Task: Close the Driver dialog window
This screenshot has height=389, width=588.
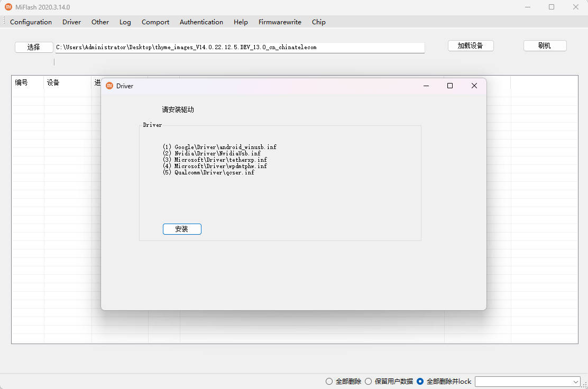Action: (474, 86)
